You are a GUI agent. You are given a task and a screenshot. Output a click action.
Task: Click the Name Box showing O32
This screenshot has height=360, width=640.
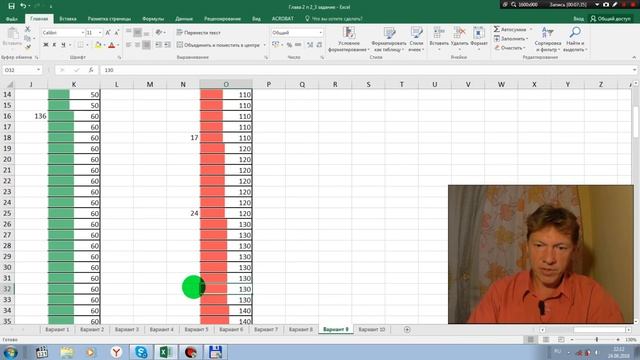click(22, 70)
